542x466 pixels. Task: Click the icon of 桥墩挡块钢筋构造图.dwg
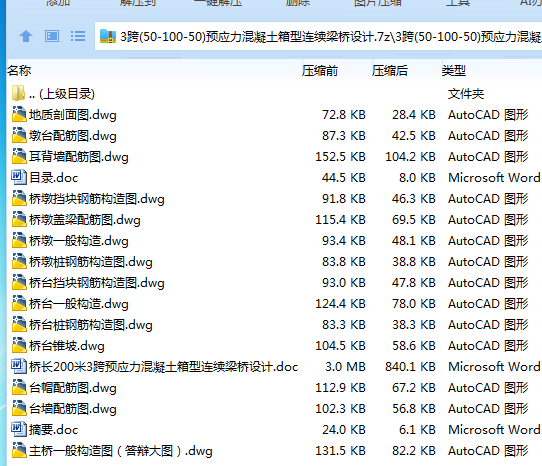(19, 198)
